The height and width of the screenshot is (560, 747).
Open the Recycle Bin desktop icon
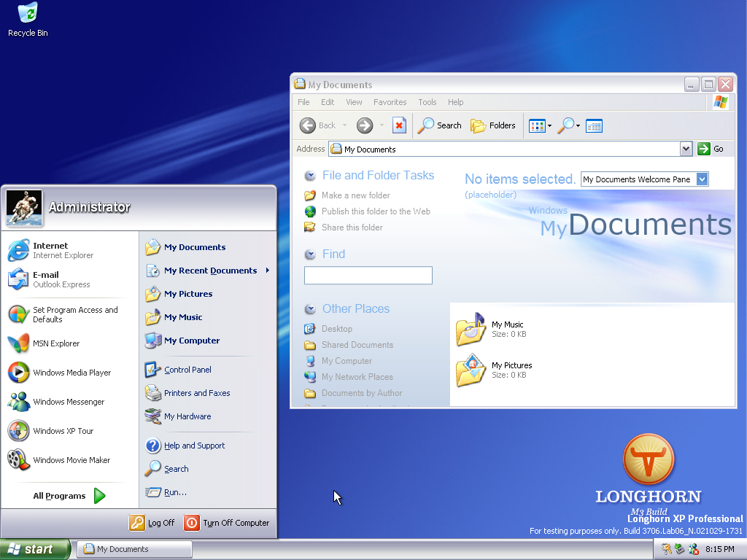tap(28, 20)
